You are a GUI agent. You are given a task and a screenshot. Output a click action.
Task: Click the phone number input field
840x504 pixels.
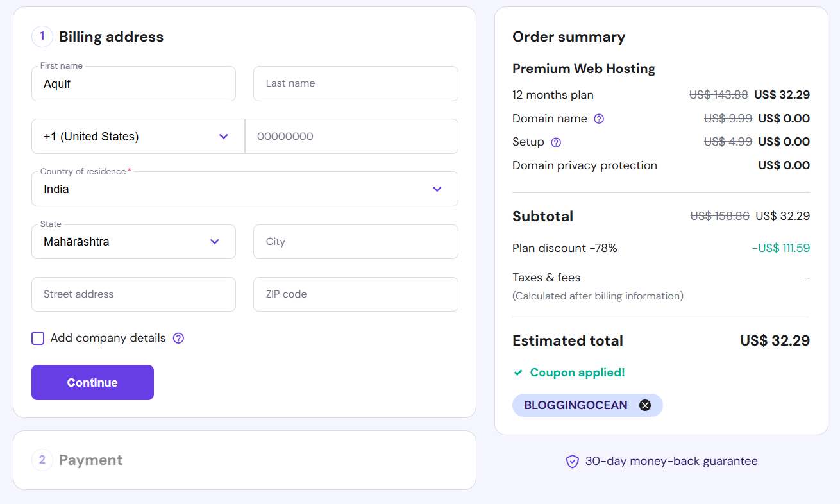tap(352, 136)
